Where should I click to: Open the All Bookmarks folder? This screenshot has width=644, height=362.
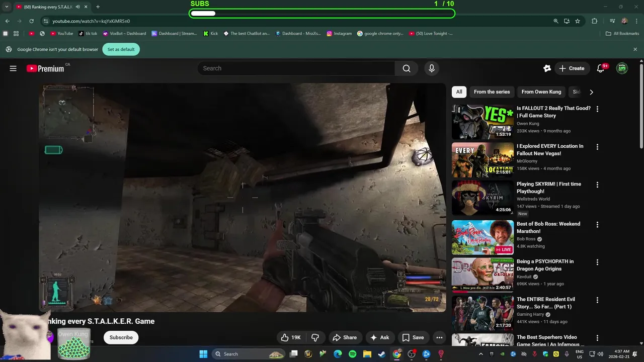tap(622, 34)
